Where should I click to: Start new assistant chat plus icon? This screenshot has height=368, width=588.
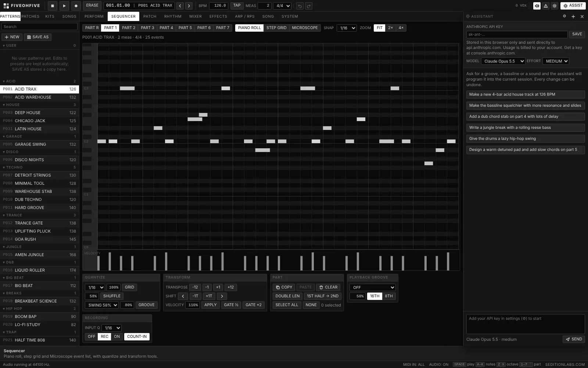coord(573,16)
